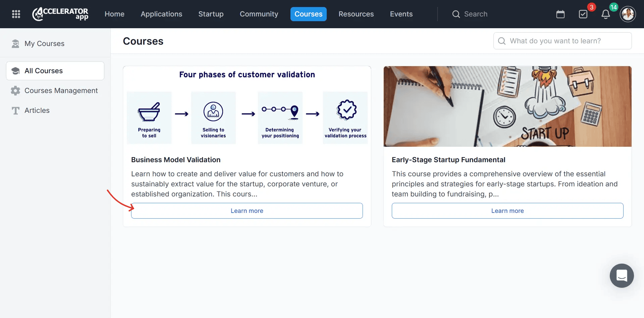
Task: Open the calendar icon in the top bar
Action: click(560, 14)
